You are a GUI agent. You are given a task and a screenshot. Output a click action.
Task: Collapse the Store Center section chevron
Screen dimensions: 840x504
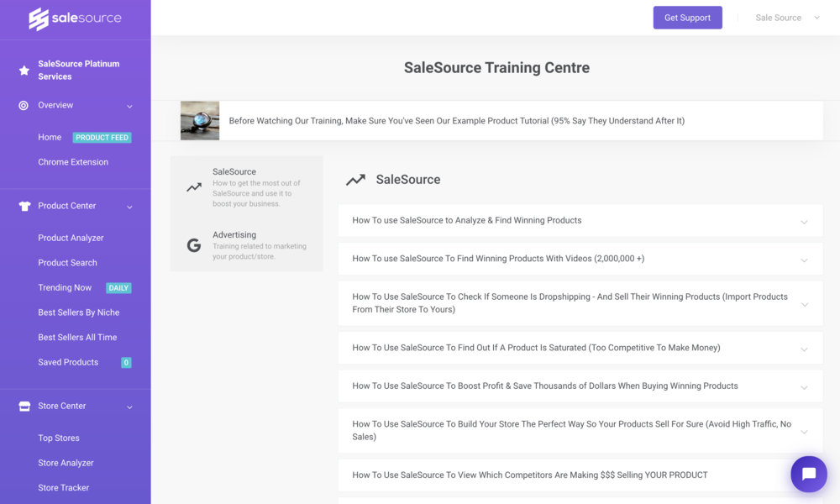pyautogui.click(x=129, y=407)
